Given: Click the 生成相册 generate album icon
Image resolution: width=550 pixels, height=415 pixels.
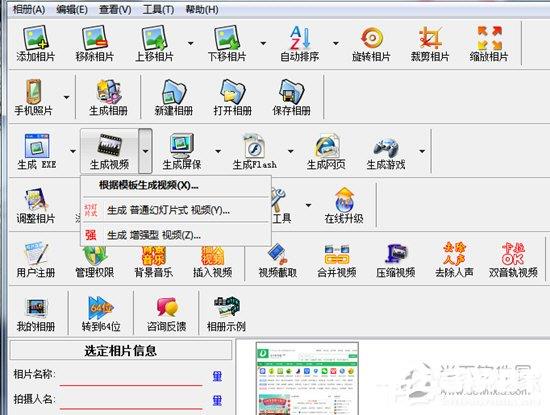Looking at the screenshot, I should [108, 97].
